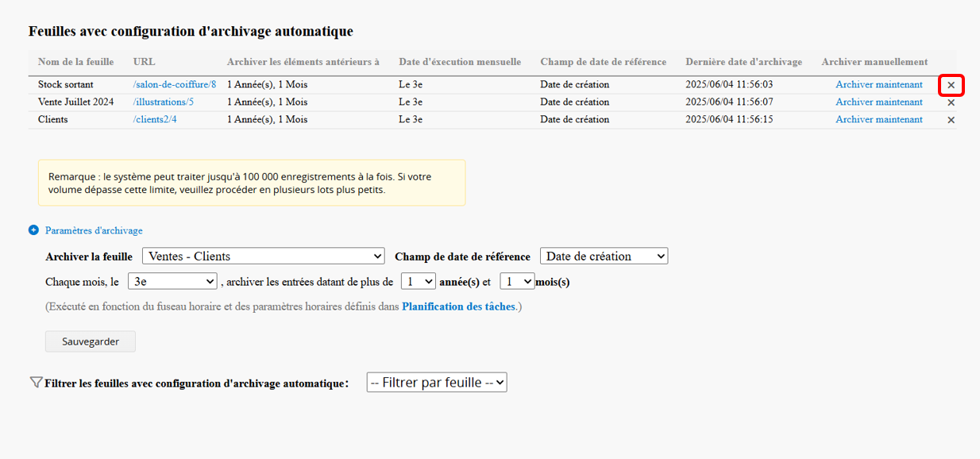This screenshot has height=459, width=980.
Task: Open the mois(s) number dropdown
Action: coord(517,281)
